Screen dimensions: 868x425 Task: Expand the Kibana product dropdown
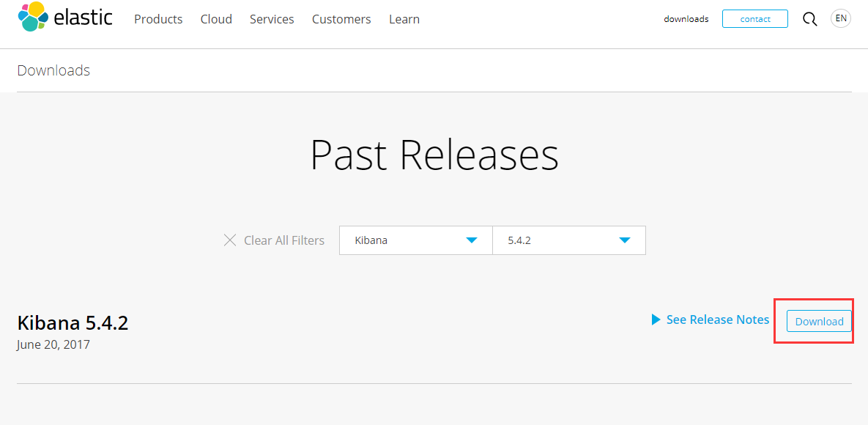(416, 240)
